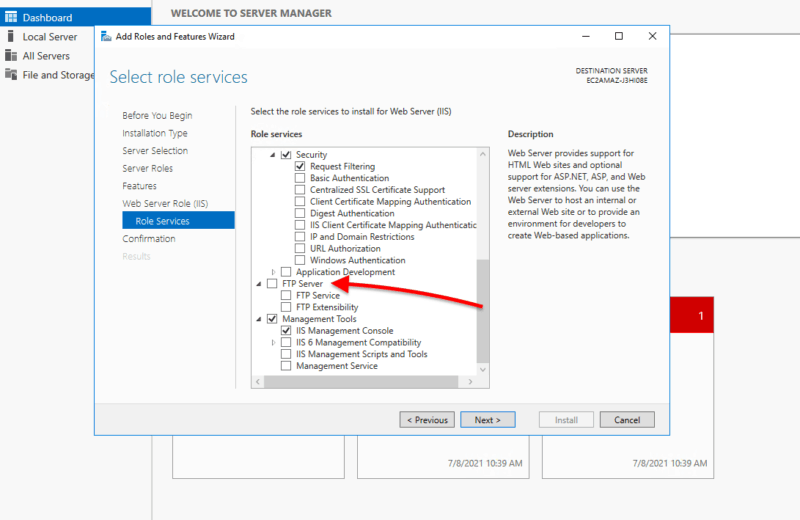The height and width of the screenshot is (520, 800).
Task: Check IIS 6 Management Compatibility checkbox
Action: (x=286, y=342)
